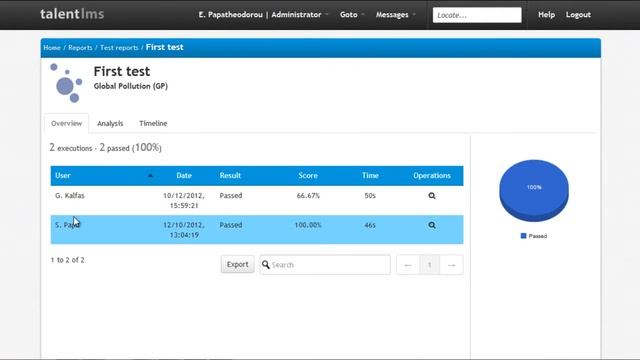This screenshot has height=360, width=640.
Task: Select page 1 in pagination
Action: pos(429,265)
